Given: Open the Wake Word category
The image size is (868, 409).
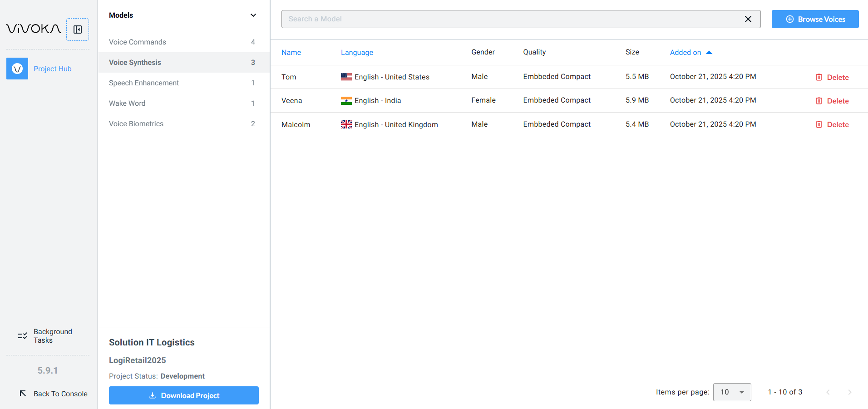Looking at the screenshot, I should pyautogui.click(x=127, y=103).
